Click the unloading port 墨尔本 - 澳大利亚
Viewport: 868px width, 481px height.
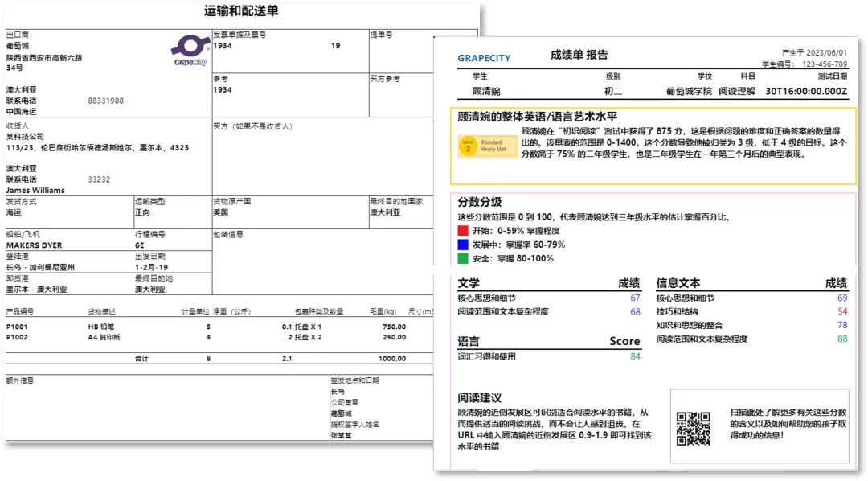tap(36, 290)
